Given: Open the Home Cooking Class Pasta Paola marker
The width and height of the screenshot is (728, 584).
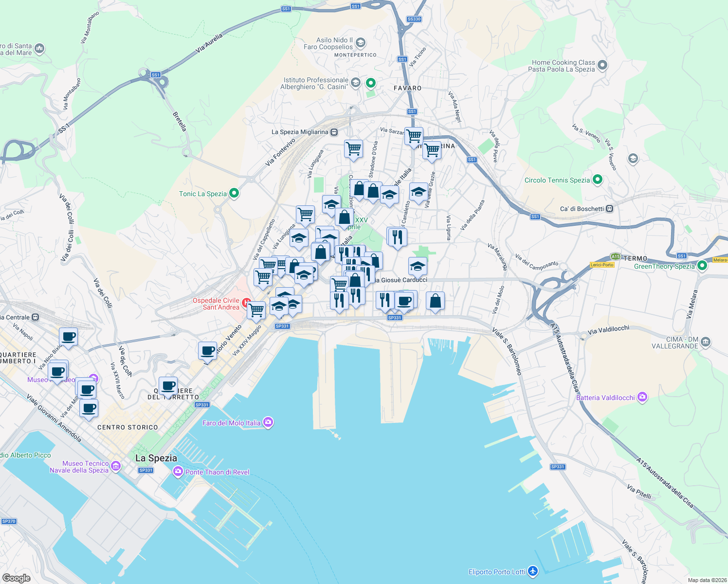Looking at the screenshot, I should point(602,65).
